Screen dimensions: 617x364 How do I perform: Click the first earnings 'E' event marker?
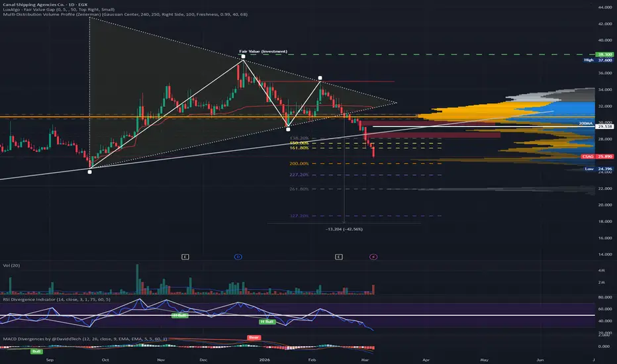coord(185,257)
